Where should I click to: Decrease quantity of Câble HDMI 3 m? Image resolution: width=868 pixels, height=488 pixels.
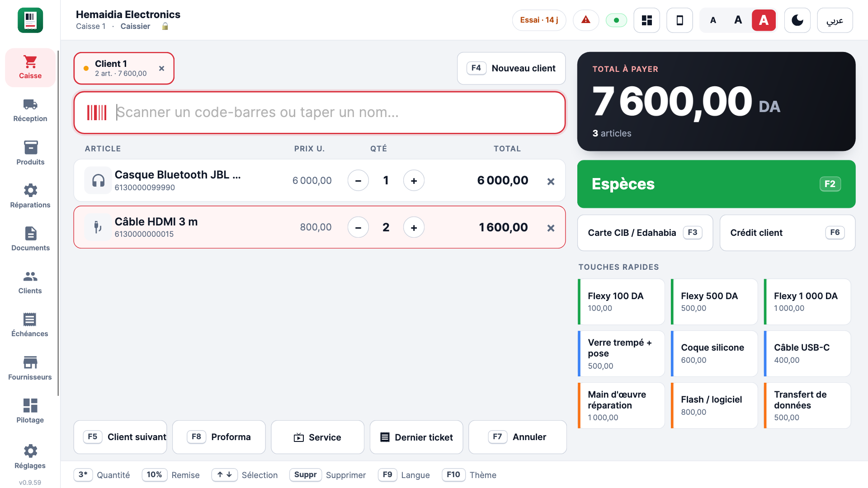coord(358,227)
